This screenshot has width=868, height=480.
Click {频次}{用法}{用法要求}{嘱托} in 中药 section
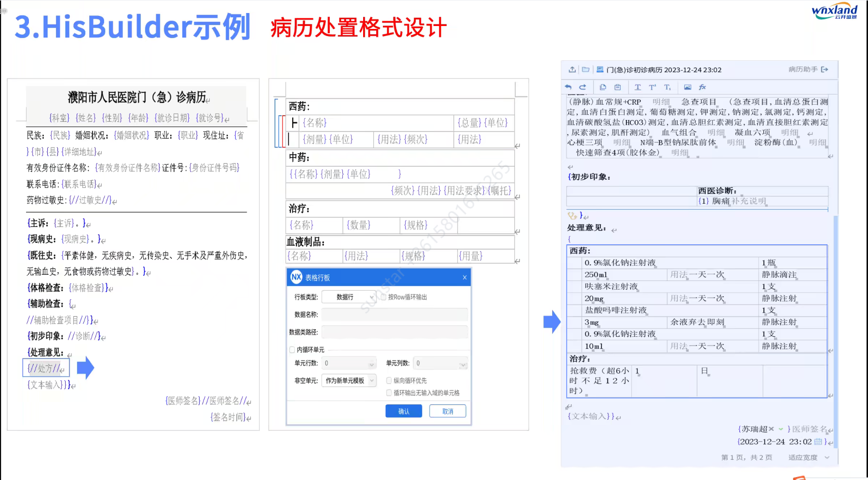pyautogui.click(x=451, y=190)
